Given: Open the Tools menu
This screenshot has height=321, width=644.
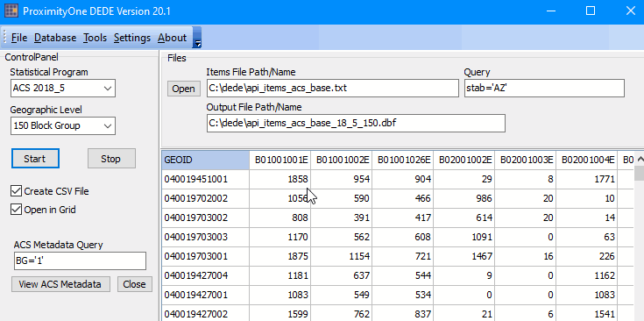Looking at the screenshot, I should point(95,38).
